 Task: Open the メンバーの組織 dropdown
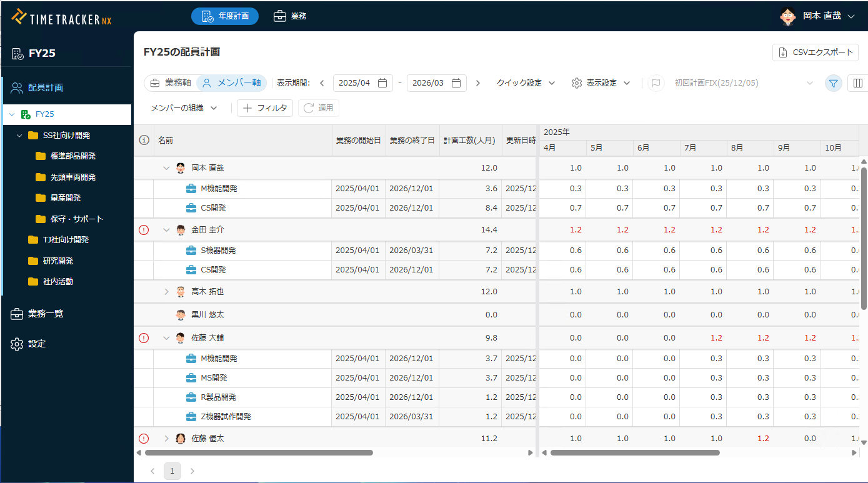pos(184,108)
